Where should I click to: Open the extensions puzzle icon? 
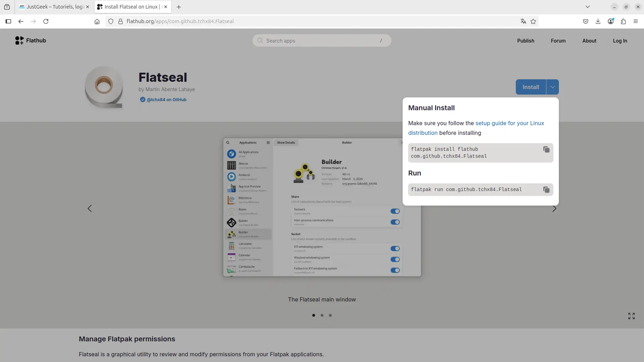click(x=623, y=21)
